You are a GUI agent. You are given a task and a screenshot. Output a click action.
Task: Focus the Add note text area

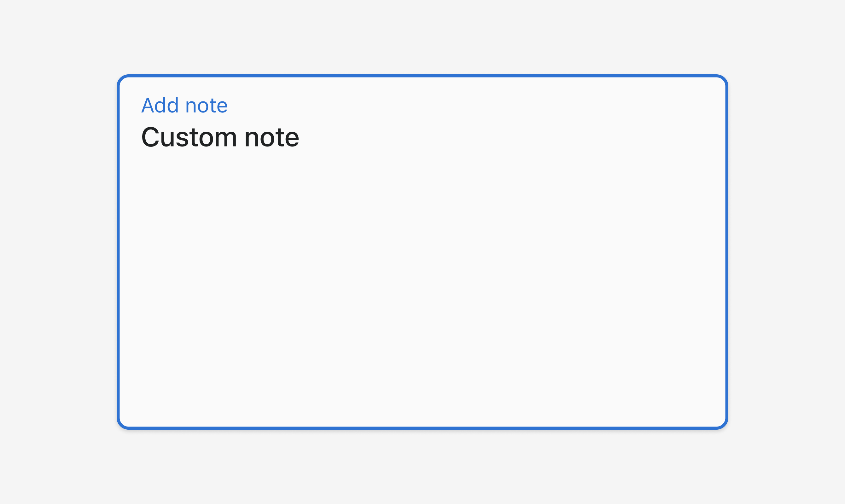tap(422, 252)
